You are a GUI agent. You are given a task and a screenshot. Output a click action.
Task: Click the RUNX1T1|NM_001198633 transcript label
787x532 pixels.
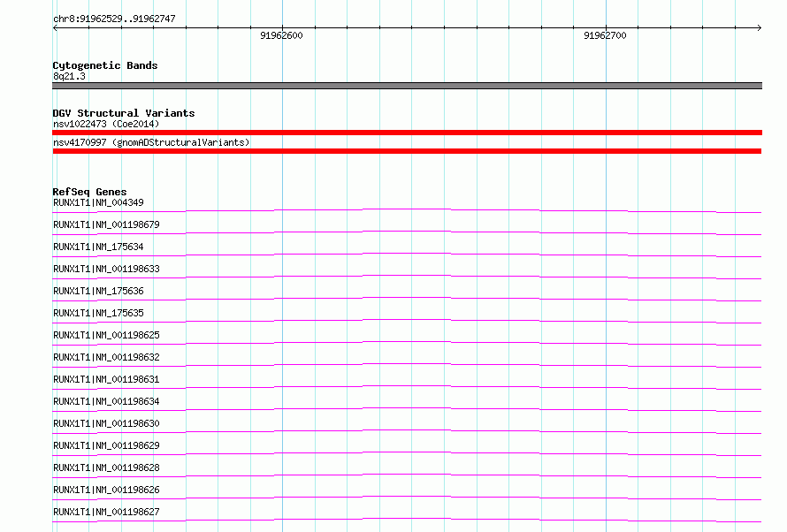106,269
